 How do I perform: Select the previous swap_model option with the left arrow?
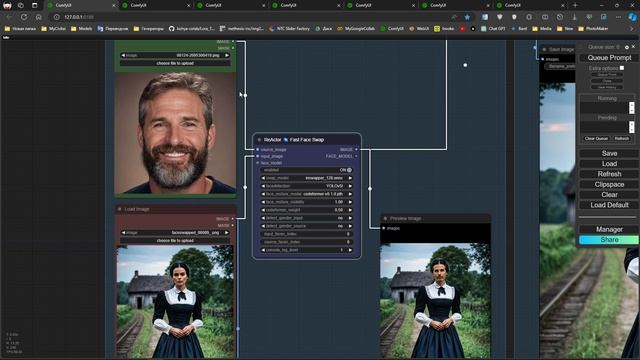point(263,178)
